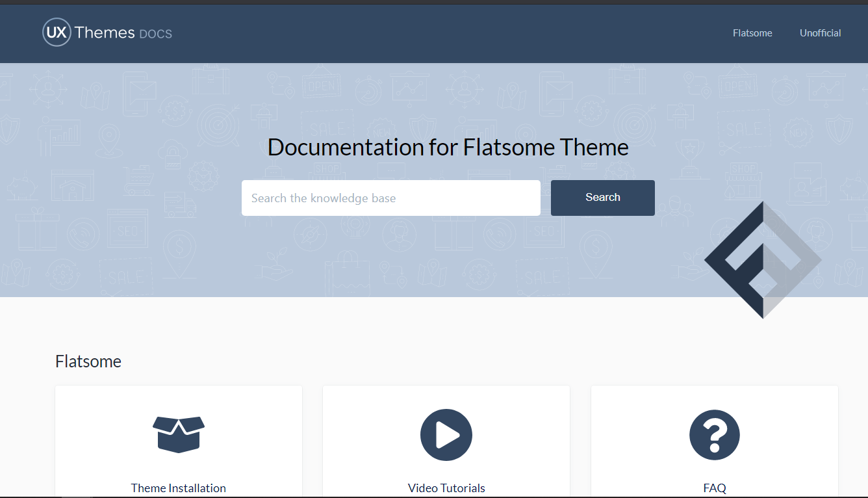Click the UX Themes Docs logo
The height and width of the screenshot is (498, 868).
tap(107, 33)
